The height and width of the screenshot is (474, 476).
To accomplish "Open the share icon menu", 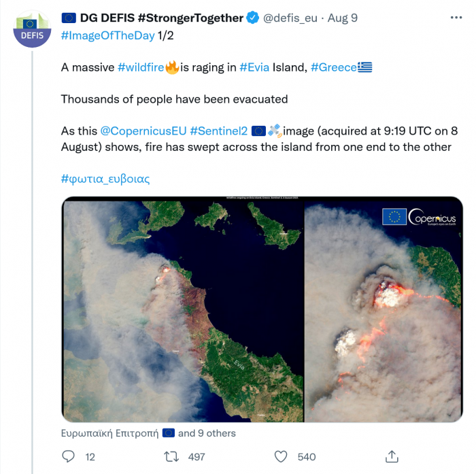I will 392,456.
